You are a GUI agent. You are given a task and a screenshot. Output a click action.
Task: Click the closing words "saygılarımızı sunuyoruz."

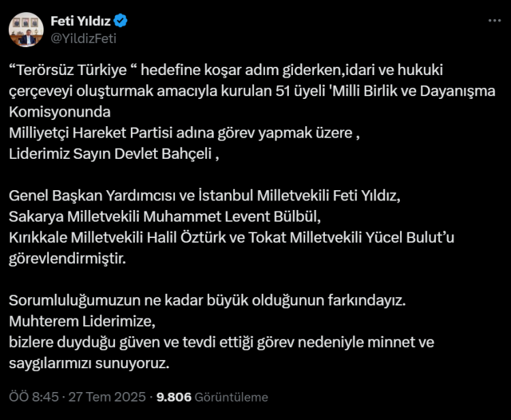89,363
